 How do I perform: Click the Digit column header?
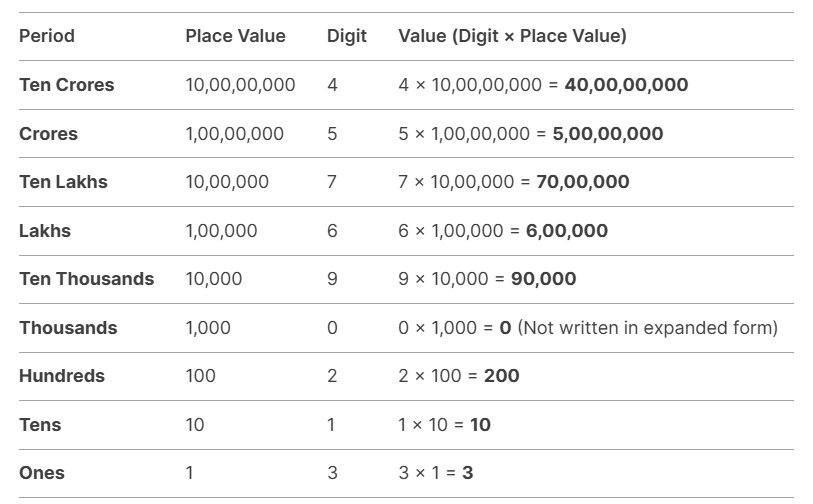coord(347,36)
